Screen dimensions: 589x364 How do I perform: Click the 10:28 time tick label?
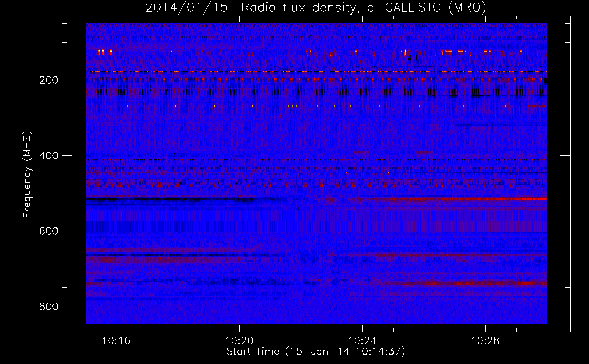tap(485, 341)
